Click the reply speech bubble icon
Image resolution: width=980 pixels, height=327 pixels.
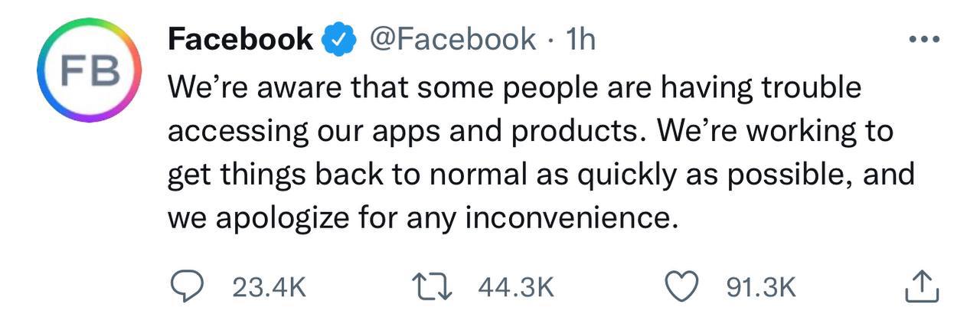(185, 288)
